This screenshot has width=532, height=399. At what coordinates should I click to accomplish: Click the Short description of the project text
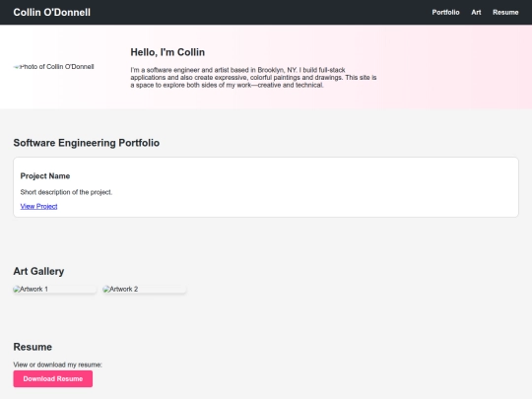[x=66, y=192]
